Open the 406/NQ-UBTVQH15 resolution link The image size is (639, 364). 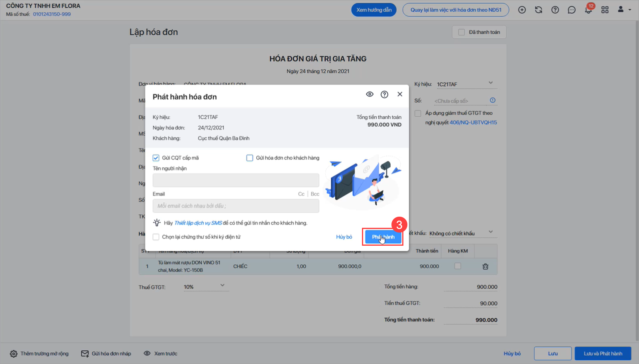pyautogui.click(x=473, y=123)
